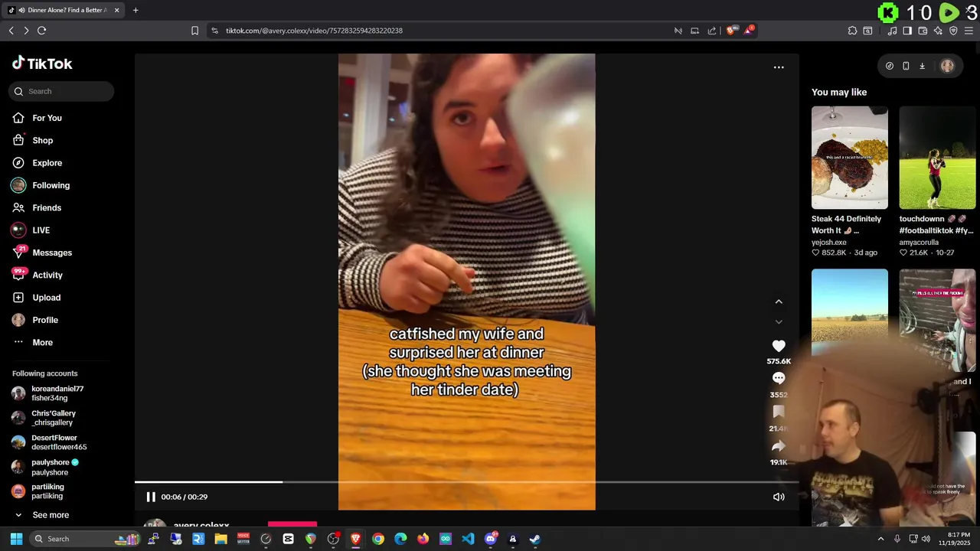This screenshot has width=980, height=551.
Task: Open the Windows Start menu
Action: point(16,539)
